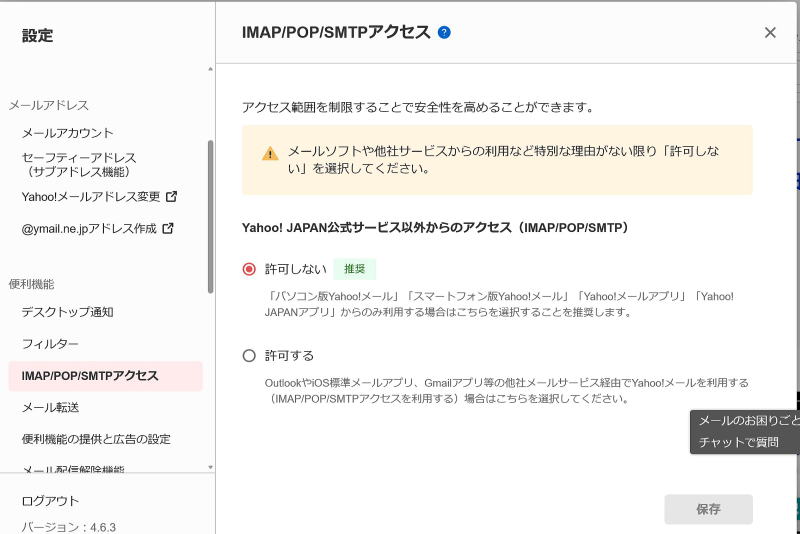Screen dimensions: 800x534
Task: Click external link icon beside @ymail.ne.jpアドレス作成
Action: [168, 228]
